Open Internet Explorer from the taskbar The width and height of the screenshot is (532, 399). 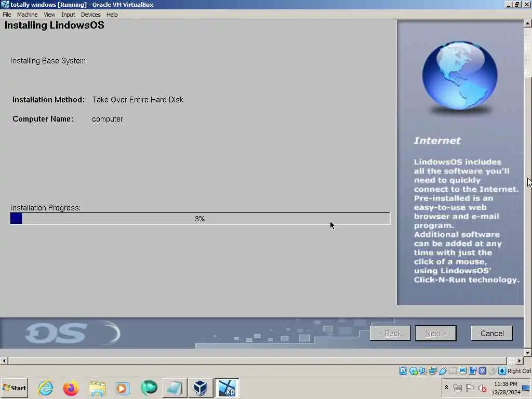coord(46,388)
